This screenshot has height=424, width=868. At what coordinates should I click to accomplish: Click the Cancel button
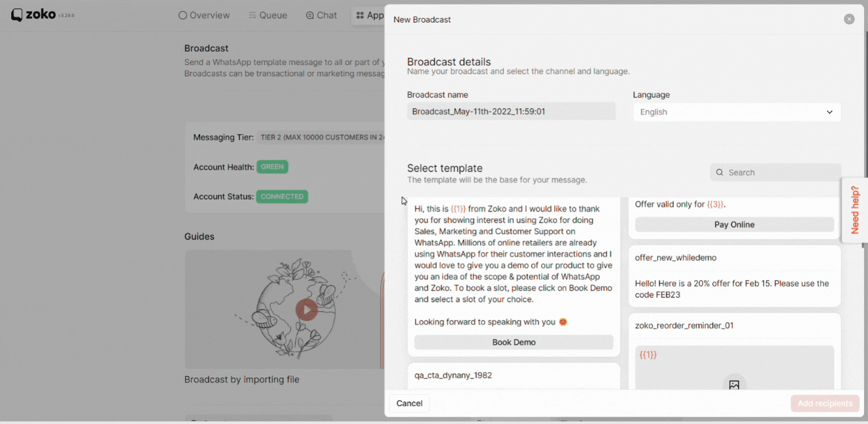(409, 403)
